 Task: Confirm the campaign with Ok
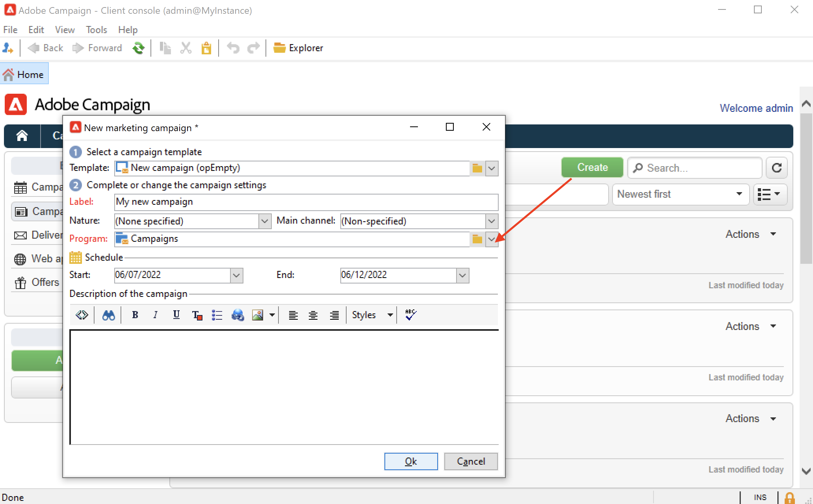click(x=411, y=461)
